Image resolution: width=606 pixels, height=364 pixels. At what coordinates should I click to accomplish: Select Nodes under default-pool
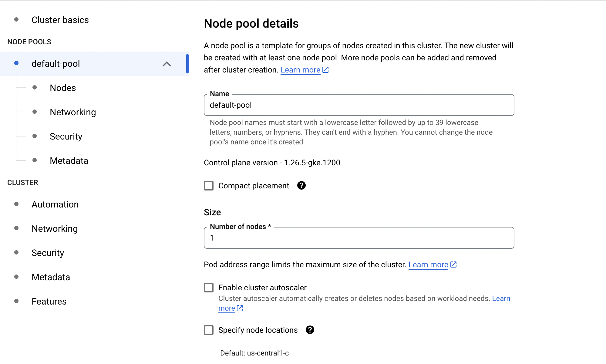(63, 88)
